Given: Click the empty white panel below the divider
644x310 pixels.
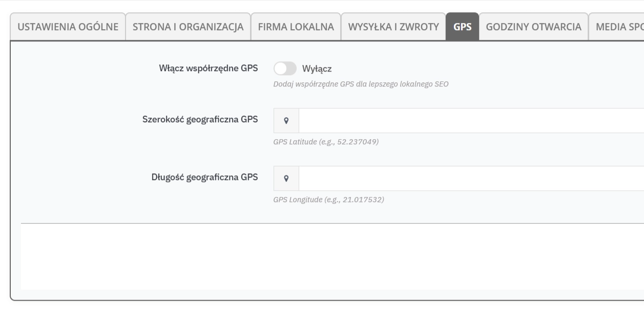Looking at the screenshot, I should [x=332, y=257].
